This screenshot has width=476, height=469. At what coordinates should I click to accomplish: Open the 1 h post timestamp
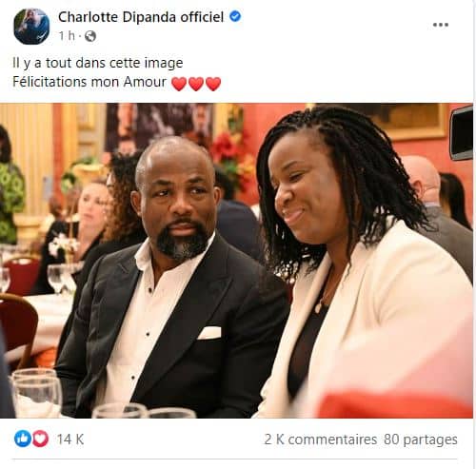click(x=67, y=36)
